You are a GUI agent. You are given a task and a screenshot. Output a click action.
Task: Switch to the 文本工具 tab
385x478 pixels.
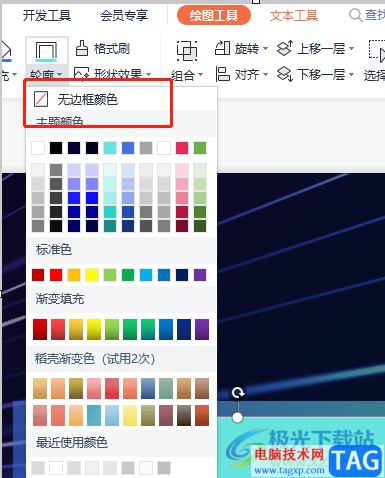point(294,15)
